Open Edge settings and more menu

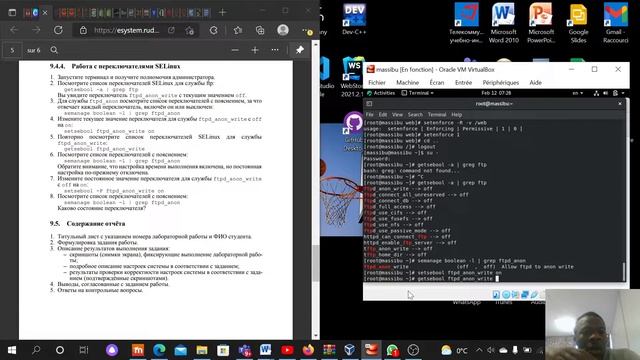pos(307,31)
